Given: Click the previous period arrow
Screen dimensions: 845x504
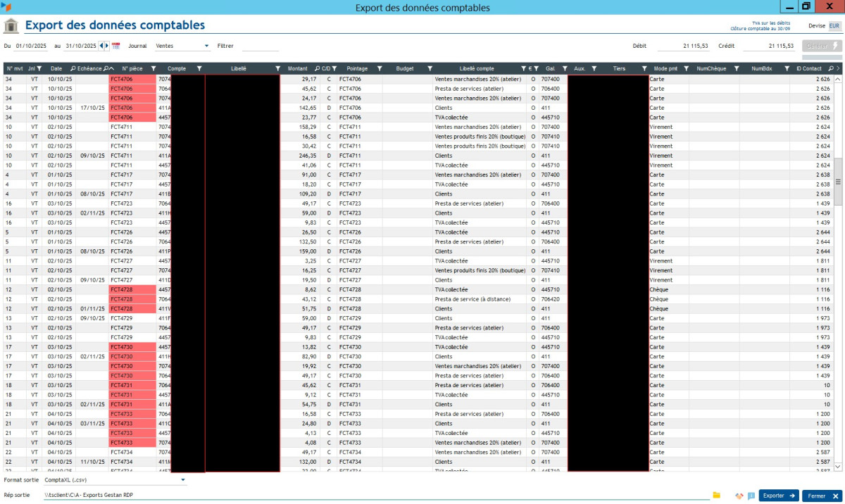Looking at the screenshot, I should pyautogui.click(x=101, y=46).
